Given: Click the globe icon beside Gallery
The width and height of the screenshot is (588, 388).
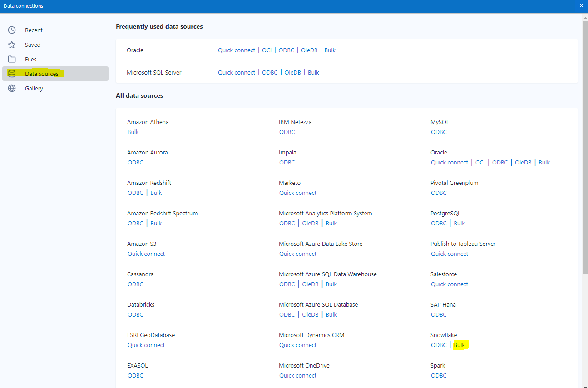Looking at the screenshot, I should [12, 88].
